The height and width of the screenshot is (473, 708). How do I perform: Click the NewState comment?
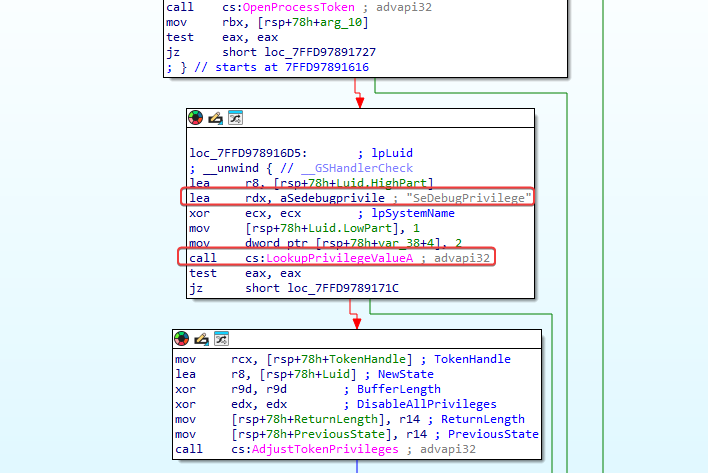[x=405, y=374]
